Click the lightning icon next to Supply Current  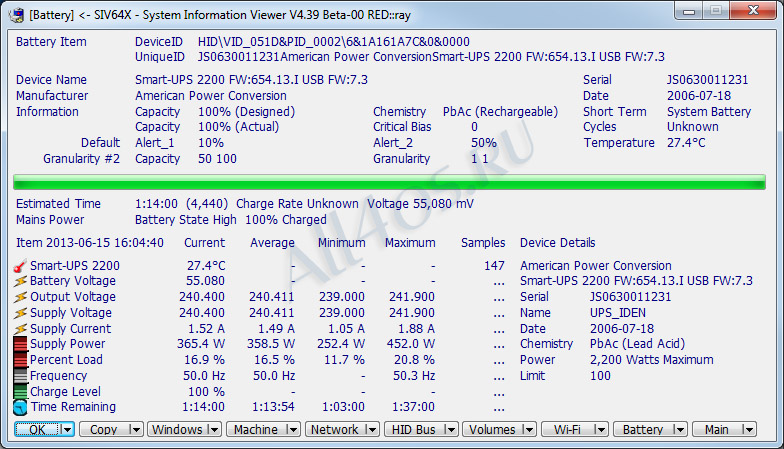coord(20,330)
